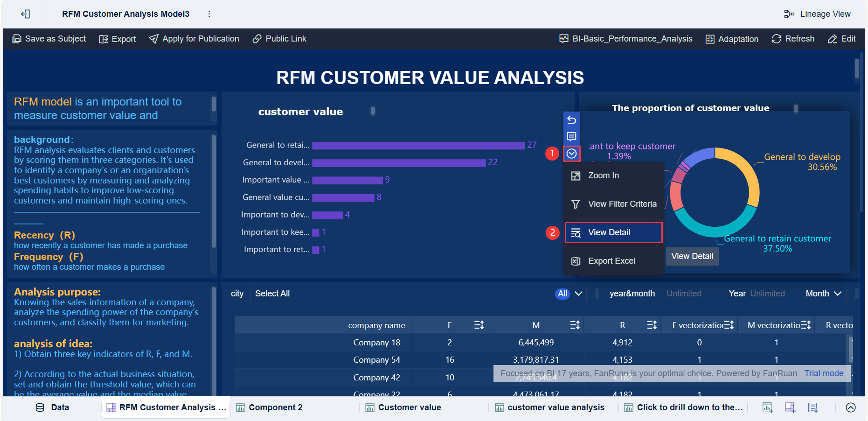Click Apply for Publication
The height and width of the screenshot is (421, 868).
tap(194, 39)
